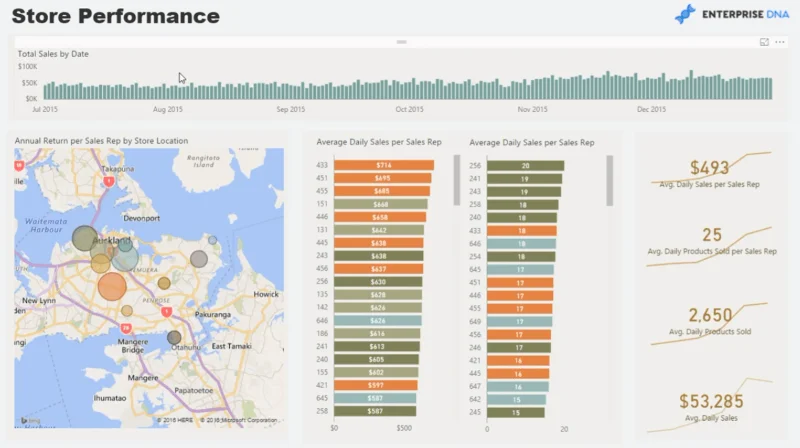The height and width of the screenshot is (448, 800).
Task: Select the dark bubble near Otahuhu
Action: click(174, 337)
